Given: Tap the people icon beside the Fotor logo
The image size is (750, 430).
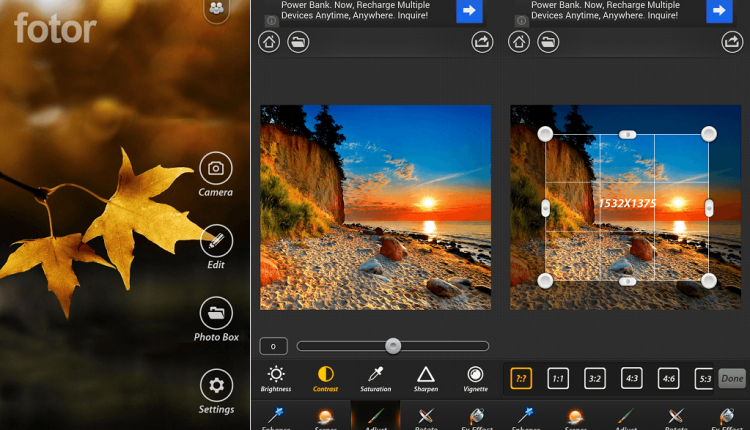Looking at the screenshot, I should click(x=216, y=9).
